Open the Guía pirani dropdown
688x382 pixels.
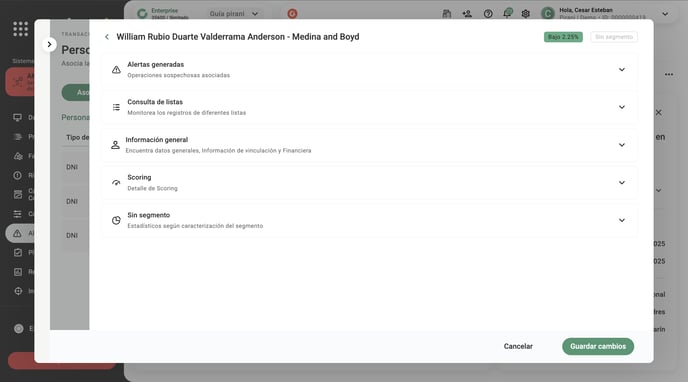coord(234,14)
